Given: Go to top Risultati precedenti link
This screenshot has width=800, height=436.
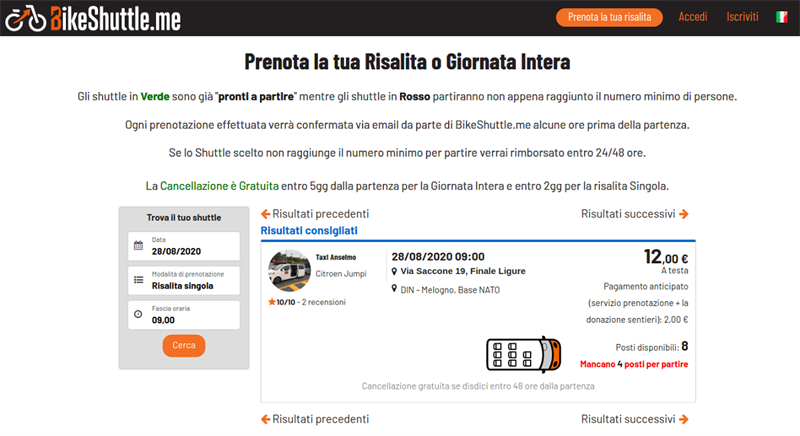Looking at the screenshot, I should click(315, 214).
